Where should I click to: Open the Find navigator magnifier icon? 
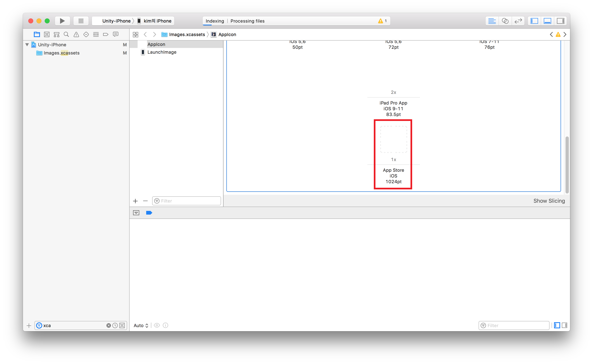coord(66,34)
